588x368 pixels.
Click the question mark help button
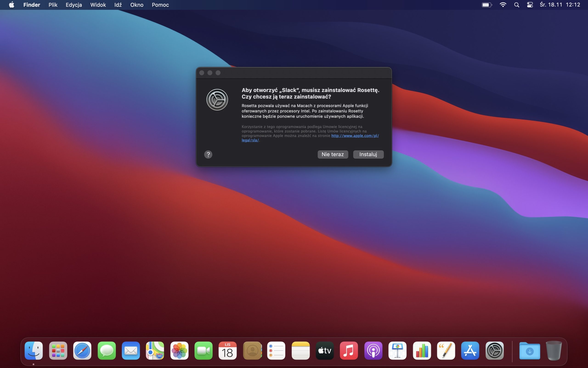tap(208, 155)
